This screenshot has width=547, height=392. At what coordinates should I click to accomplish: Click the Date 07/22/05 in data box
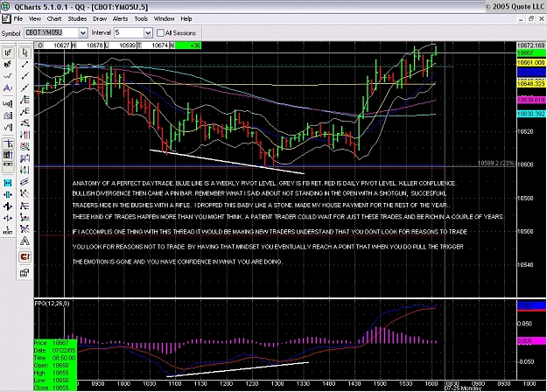point(54,351)
